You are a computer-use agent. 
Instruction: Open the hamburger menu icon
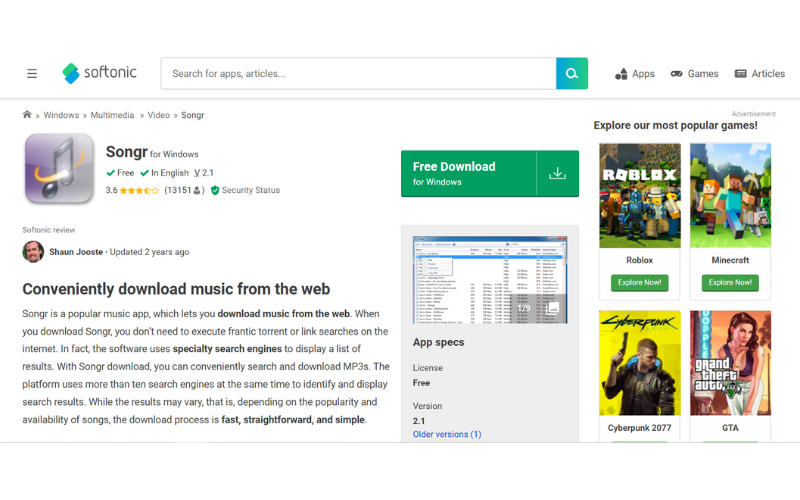[32, 73]
